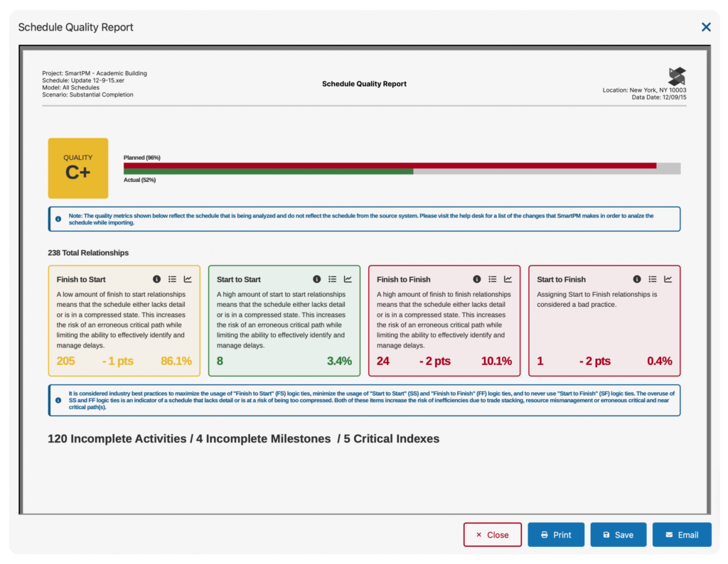
Task: Open the list view on the Start to Finish card
Action: coord(653,279)
